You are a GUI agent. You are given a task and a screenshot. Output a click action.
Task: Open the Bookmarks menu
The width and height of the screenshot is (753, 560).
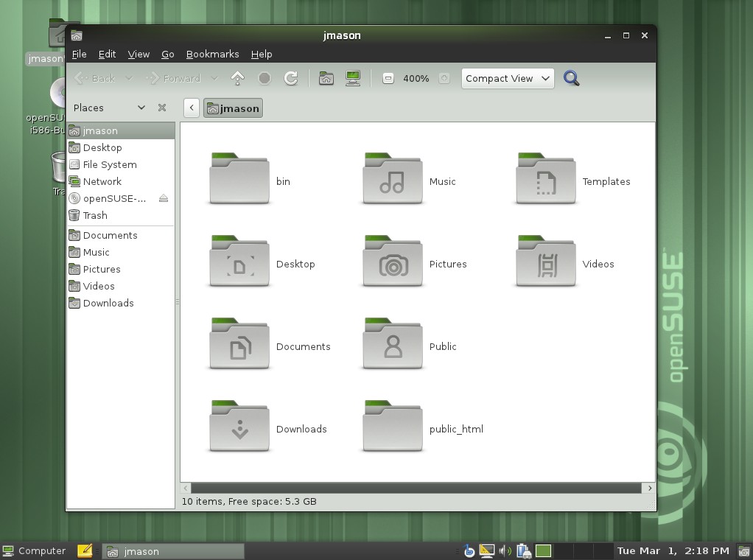click(x=212, y=54)
